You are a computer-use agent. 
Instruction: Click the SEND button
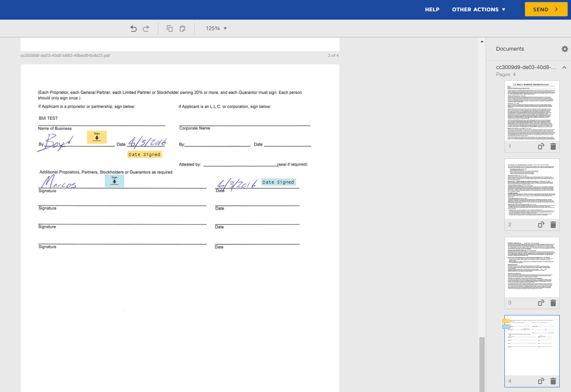pos(545,9)
